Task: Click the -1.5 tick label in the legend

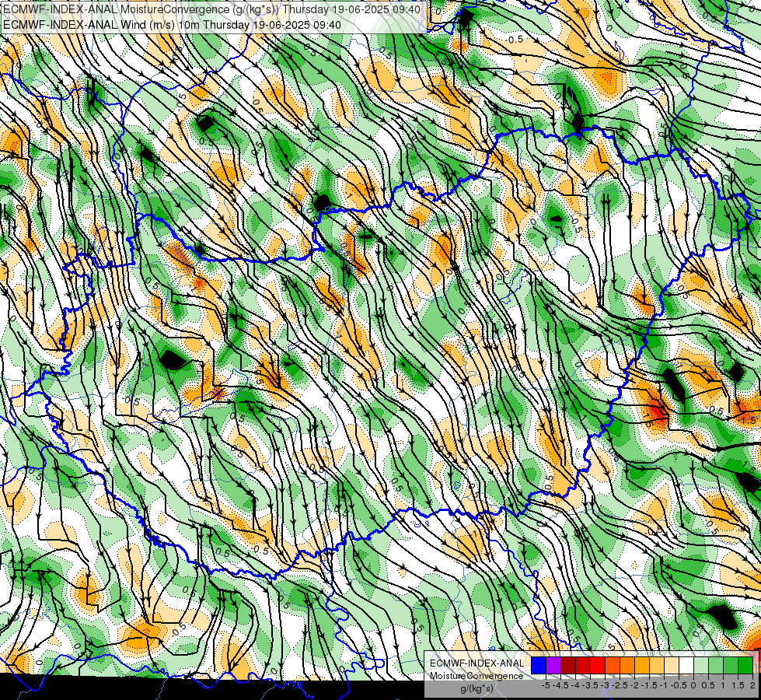Action: [649, 685]
